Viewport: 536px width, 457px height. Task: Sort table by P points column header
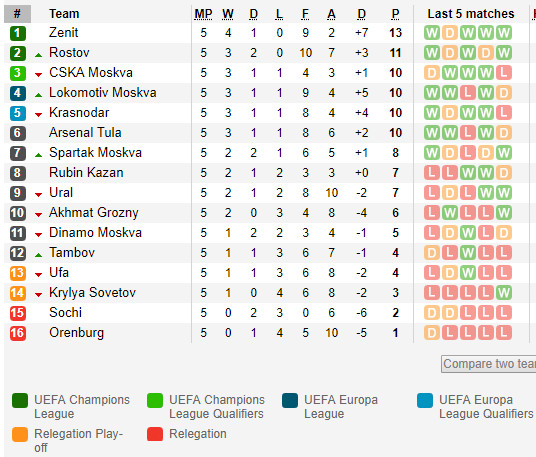click(x=396, y=14)
